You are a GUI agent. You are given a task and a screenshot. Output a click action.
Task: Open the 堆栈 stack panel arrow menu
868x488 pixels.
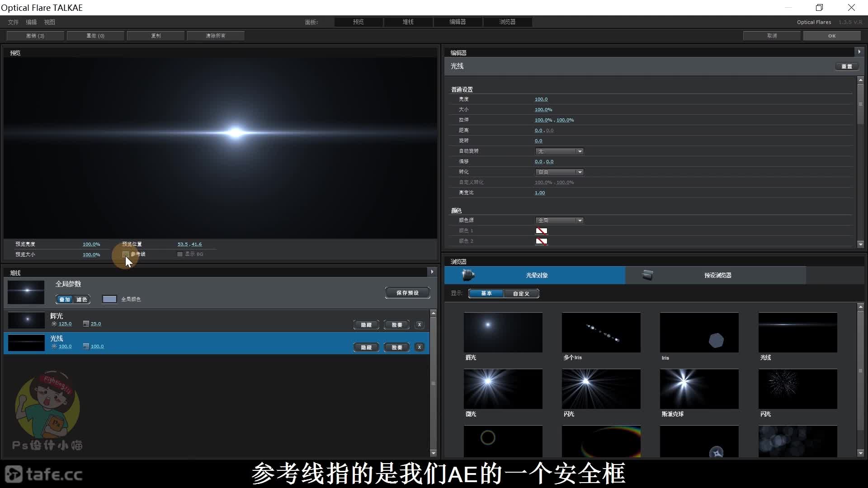pos(432,272)
